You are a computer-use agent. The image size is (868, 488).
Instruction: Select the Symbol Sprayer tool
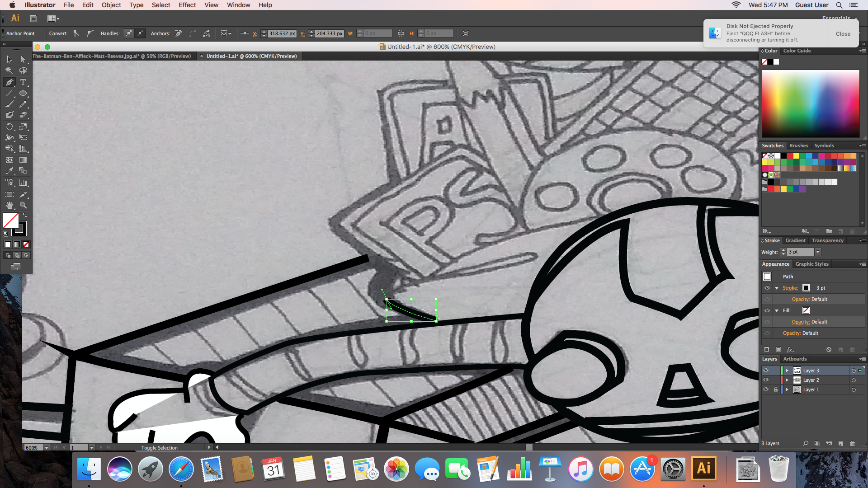(9, 183)
